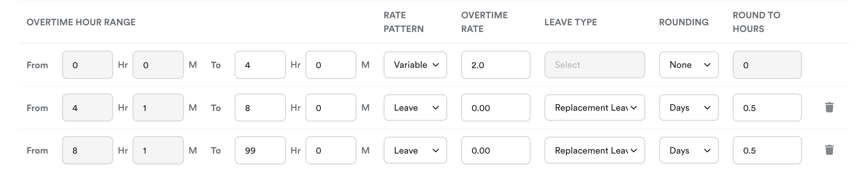Open third row Days rounding dropdown
Viewport: 868px width, 175px height.
pyautogui.click(x=689, y=150)
